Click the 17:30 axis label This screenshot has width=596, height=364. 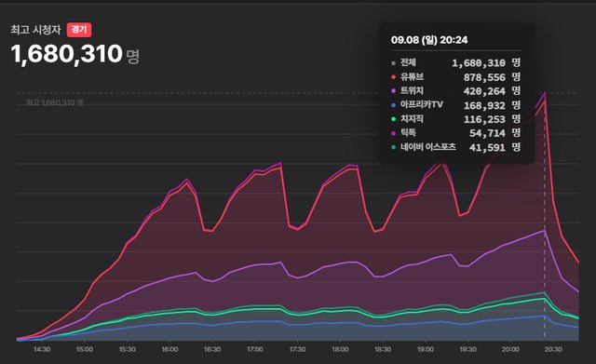click(297, 349)
